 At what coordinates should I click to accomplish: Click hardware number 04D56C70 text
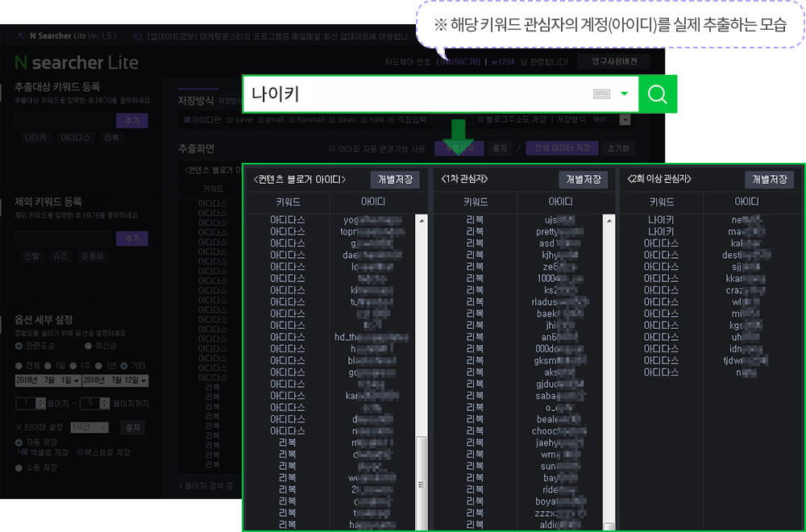point(459,62)
